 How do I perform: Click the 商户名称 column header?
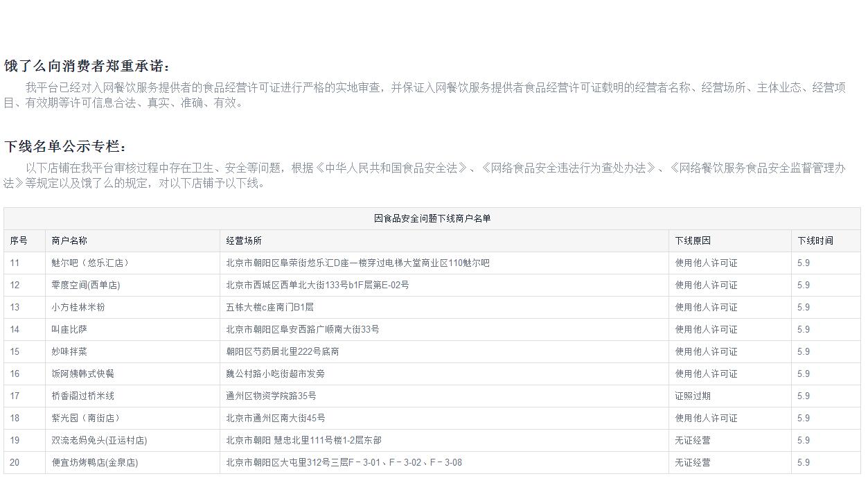click(69, 240)
